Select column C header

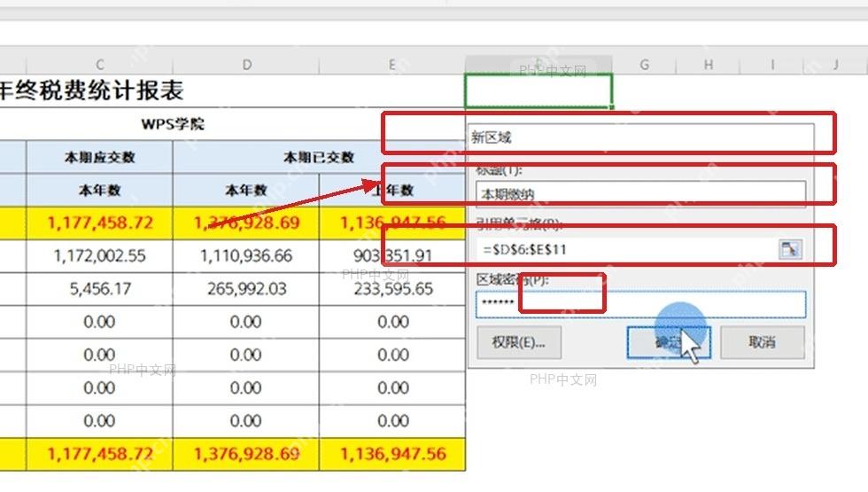click(99, 65)
